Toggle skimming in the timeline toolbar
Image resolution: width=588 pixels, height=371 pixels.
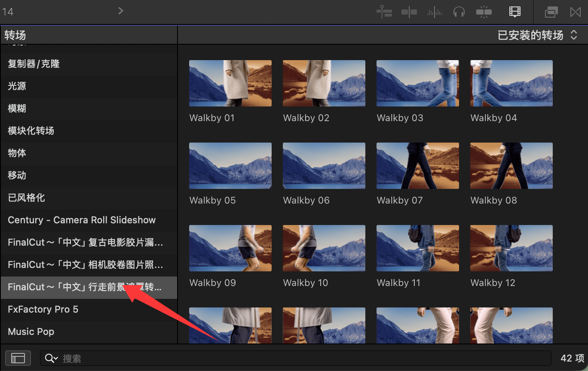tap(409, 12)
